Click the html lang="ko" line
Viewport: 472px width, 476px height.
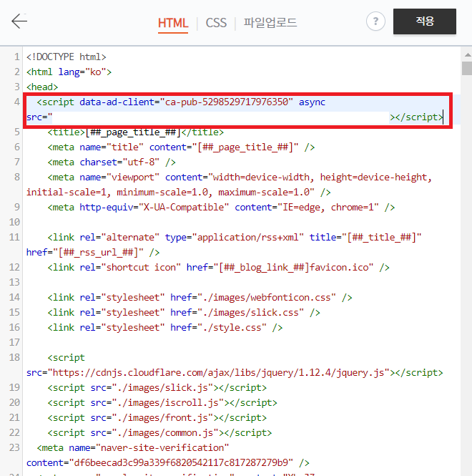(69, 72)
